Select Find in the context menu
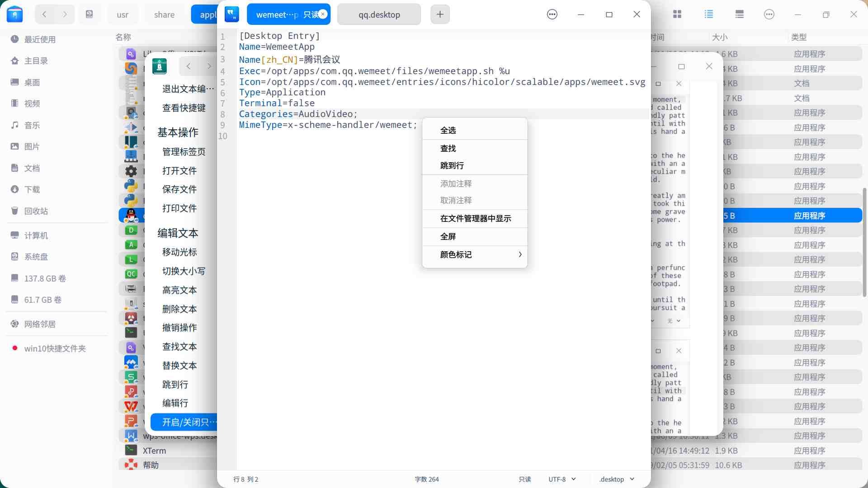This screenshot has width=868, height=488. [448, 149]
